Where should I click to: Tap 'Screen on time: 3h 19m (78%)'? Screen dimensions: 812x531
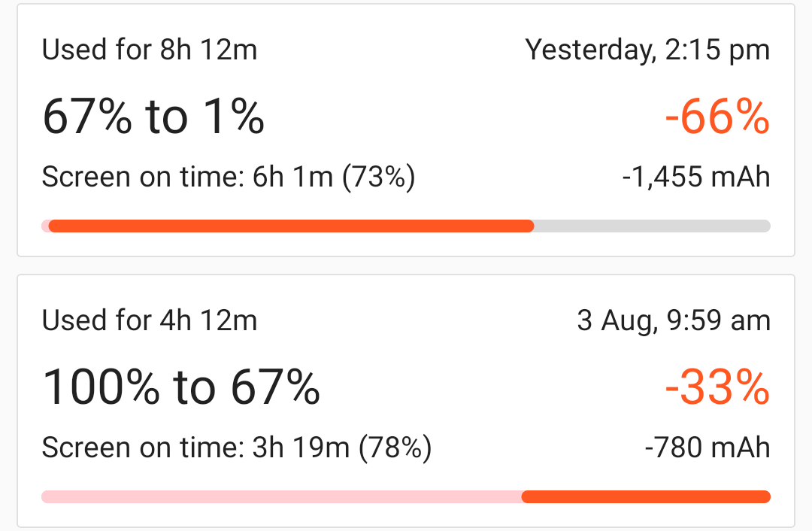pos(237,448)
